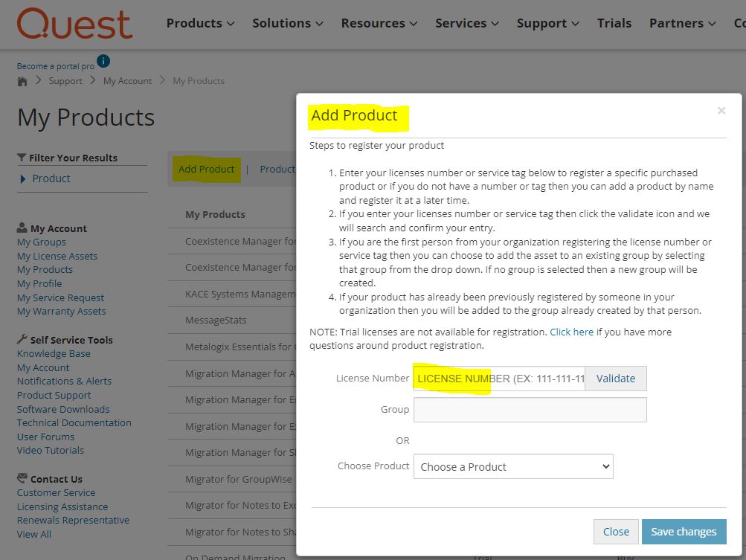Click the License Number input field
The image size is (746, 560).
click(x=498, y=379)
